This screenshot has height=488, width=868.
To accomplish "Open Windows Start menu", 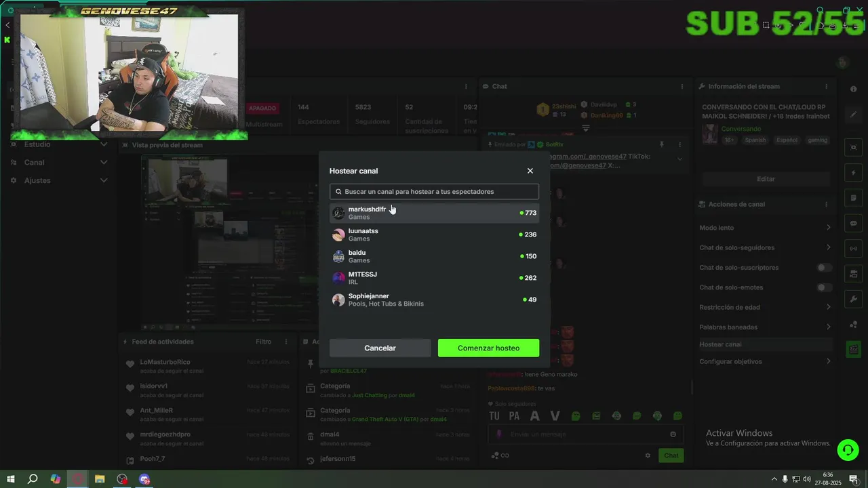I will [x=10, y=479].
